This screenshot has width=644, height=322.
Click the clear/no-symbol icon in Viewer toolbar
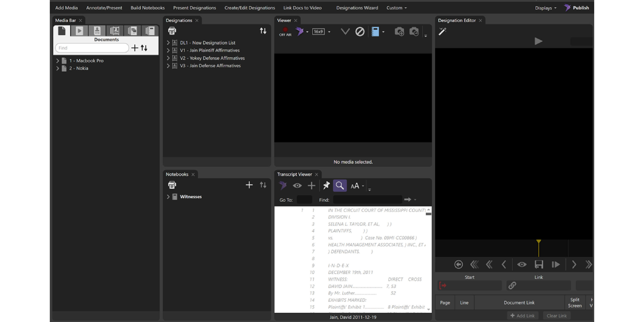pyautogui.click(x=360, y=32)
